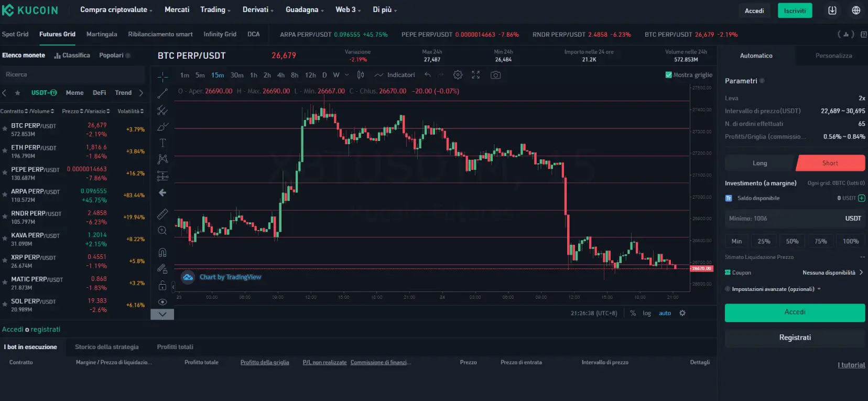Viewport: 868px width, 401px height.
Task: Click the Registrati button
Action: click(x=795, y=338)
